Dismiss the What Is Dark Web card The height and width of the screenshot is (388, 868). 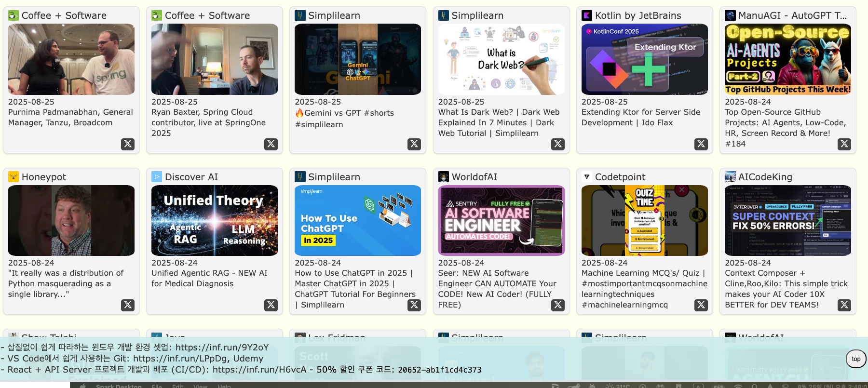click(558, 144)
